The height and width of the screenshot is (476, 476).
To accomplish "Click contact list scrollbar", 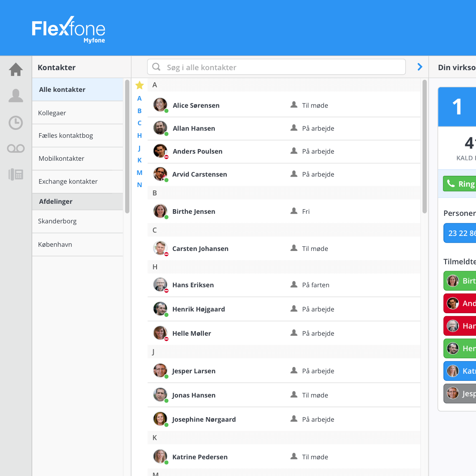I will point(424,146).
